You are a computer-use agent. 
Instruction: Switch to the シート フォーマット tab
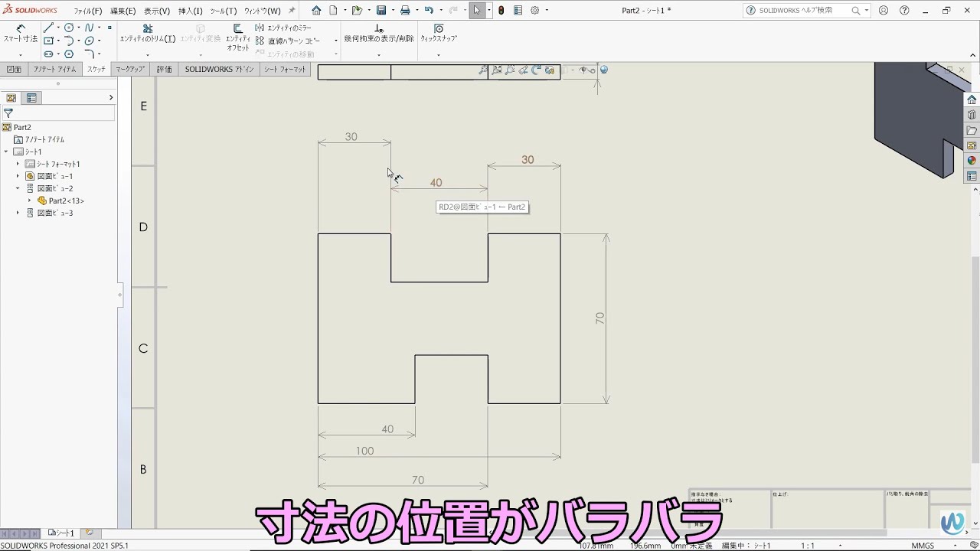(x=285, y=69)
